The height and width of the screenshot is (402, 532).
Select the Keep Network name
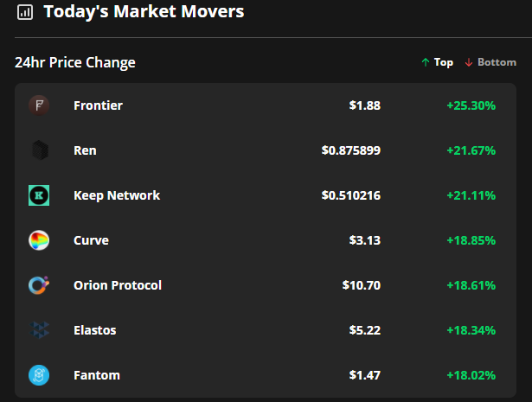(x=117, y=195)
